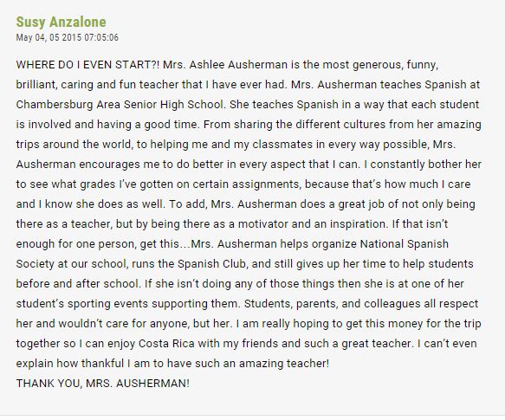Click the phrase "is involved and having a good time"
The width and height of the screenshot is (505, 420).
pyautogui.click(x=107, y=125)
